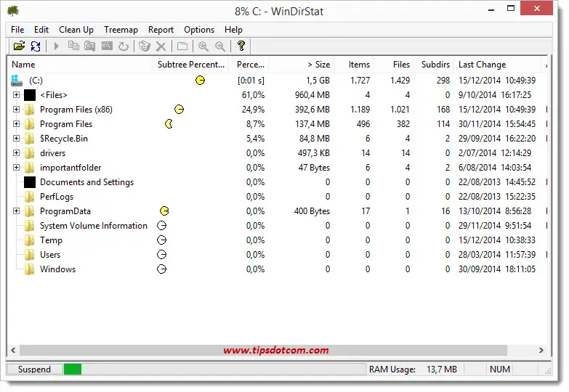This screenshot has height=392, width=569.
Task: Click the Delete to Recycle Bin icon
Action: (145, 46)
